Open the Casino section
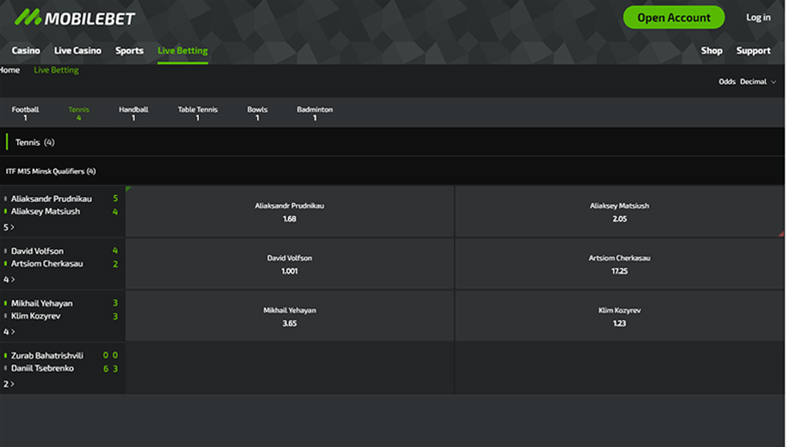786x447 pixels. [26, 51]
